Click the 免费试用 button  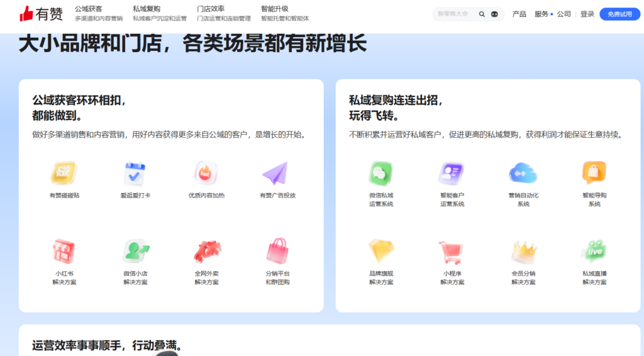619,14
